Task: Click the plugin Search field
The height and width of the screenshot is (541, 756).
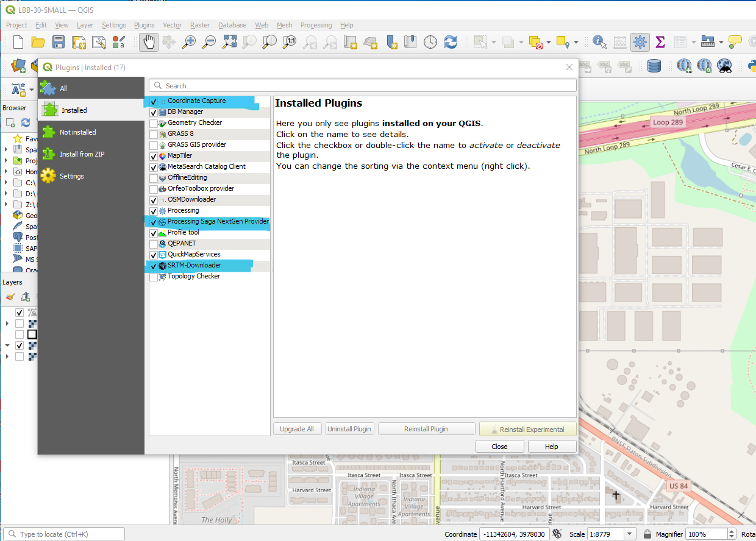Action: [363, 85]
